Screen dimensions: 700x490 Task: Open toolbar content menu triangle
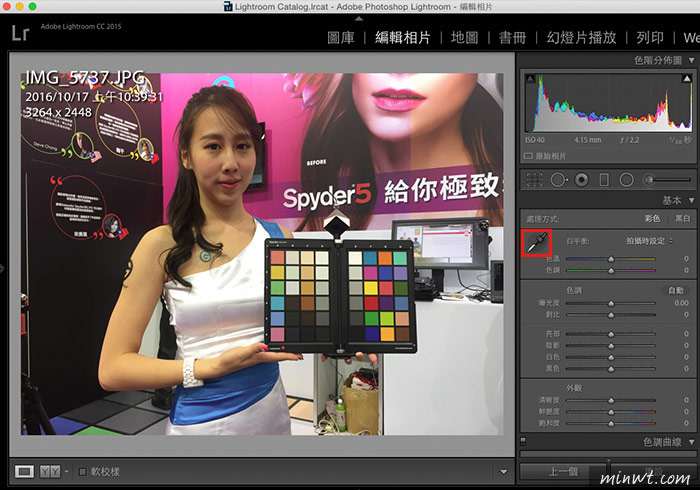pos(504,472)
